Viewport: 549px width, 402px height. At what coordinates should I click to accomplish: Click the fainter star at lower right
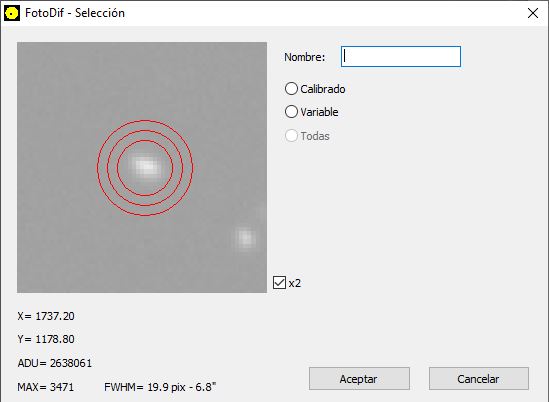coord(245,238)
